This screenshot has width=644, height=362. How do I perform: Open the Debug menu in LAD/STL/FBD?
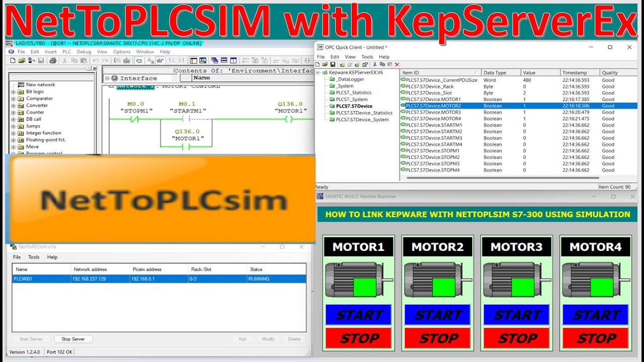pyautogui.click(x=84, y=52)
